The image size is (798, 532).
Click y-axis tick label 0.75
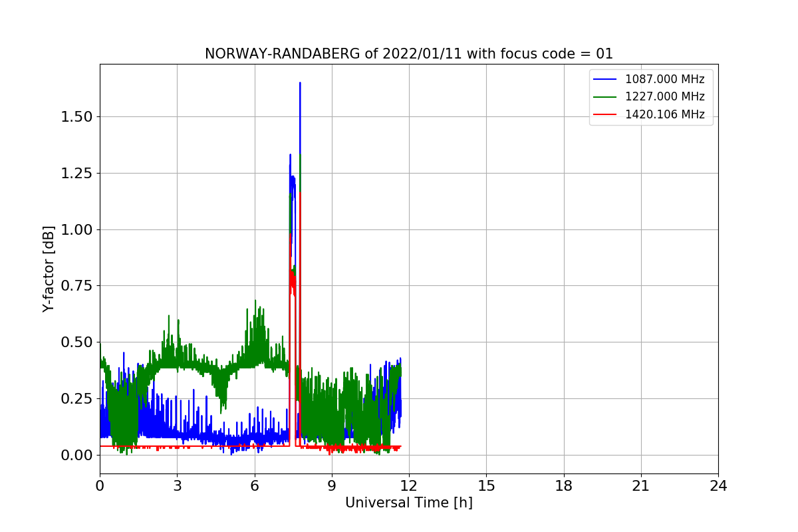[x=76, y=286]
